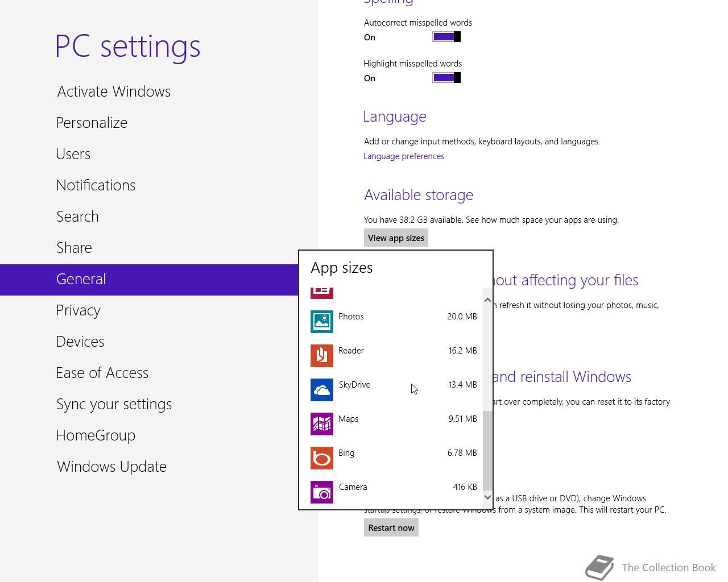
Task: Select the SkyDrive name in App sizes
Action: pos(354,385)
